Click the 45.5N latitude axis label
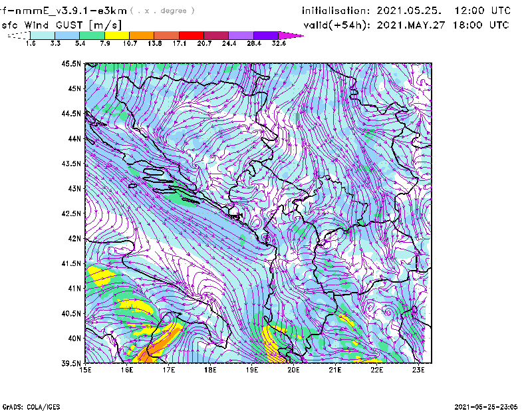The image size is (532, 411). [71, 64]
